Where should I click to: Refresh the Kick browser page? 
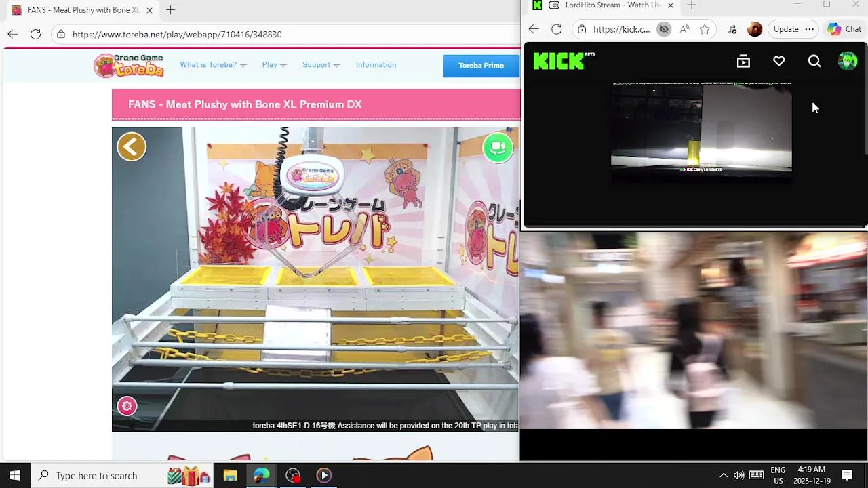tap(557, 29)
